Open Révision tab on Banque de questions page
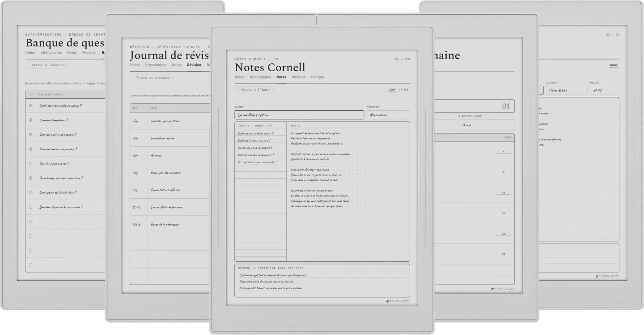 point(89,53)
